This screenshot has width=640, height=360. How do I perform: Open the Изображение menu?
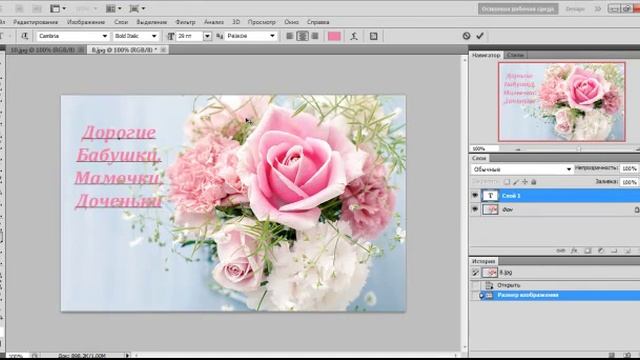[x=86, y=22]
